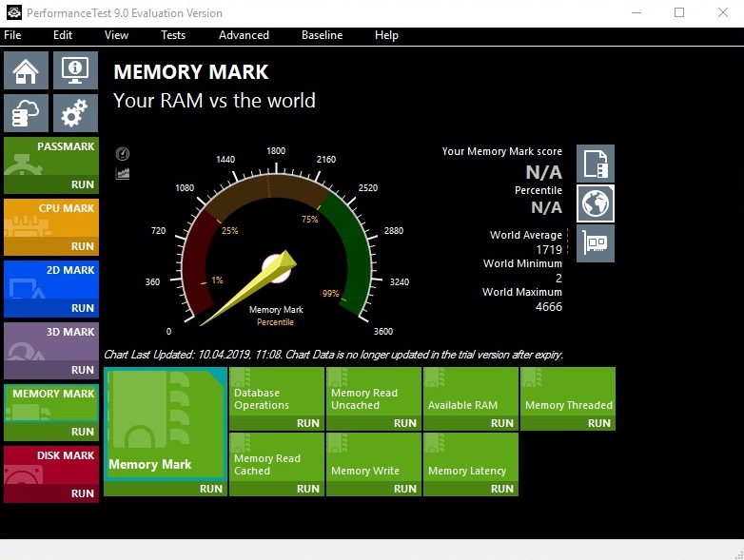744x560 pixels.
Task: Select the 3D MARK tile
Action: point(51,341)
